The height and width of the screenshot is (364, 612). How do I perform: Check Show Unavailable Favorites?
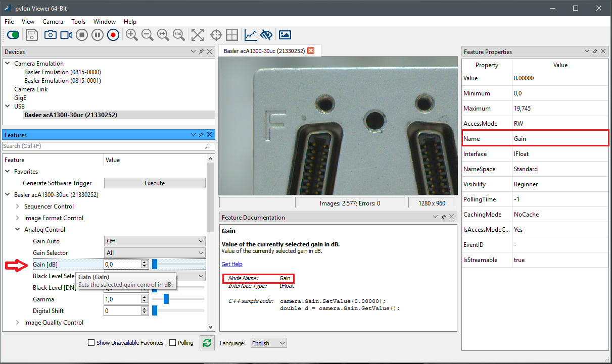pyautogui.click(x=91, y=343)
